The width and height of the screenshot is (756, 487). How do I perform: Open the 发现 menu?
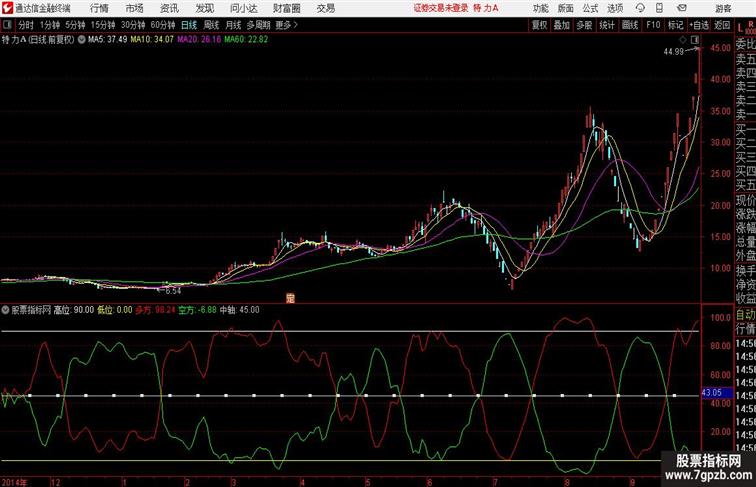[x=204, y=8]
